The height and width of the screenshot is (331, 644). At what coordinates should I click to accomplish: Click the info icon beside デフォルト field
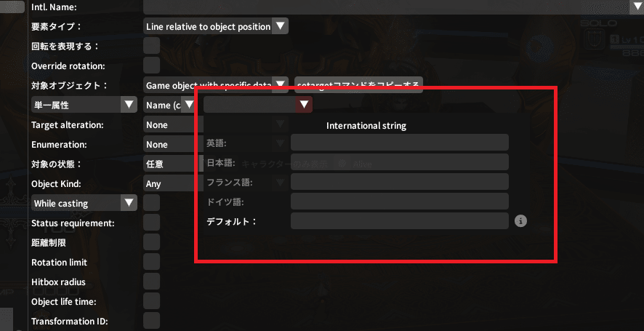click(520, 221)
